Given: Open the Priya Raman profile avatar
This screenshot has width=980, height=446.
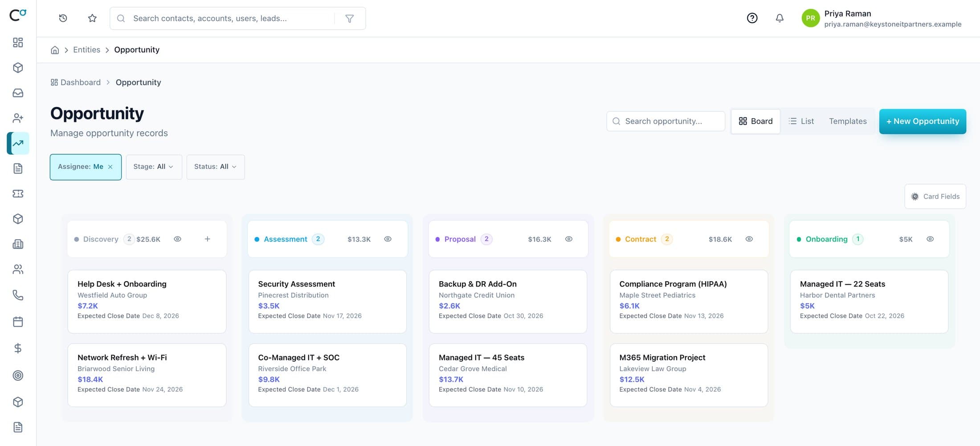Looking at the screenshot, I should point(810,18).
